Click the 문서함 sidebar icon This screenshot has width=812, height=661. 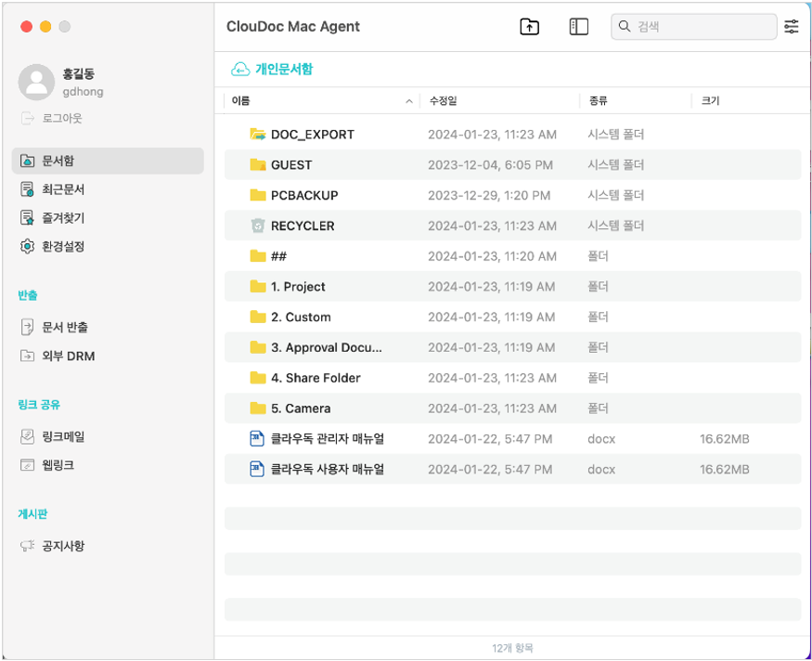point(27,161)
